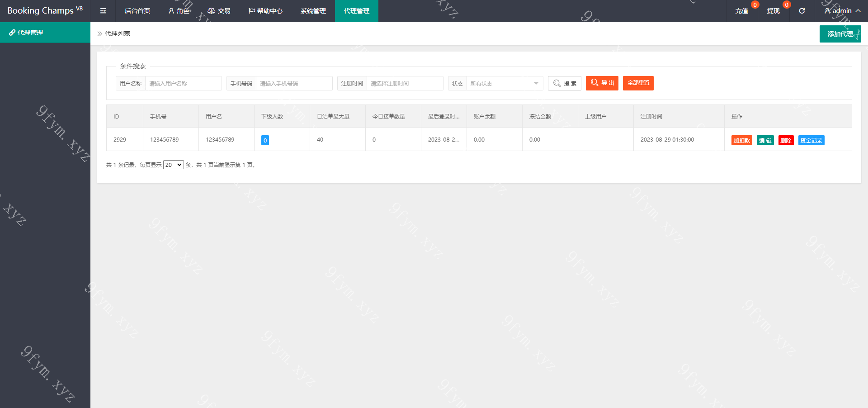Open the 后台首页 menu

point(137,11)
